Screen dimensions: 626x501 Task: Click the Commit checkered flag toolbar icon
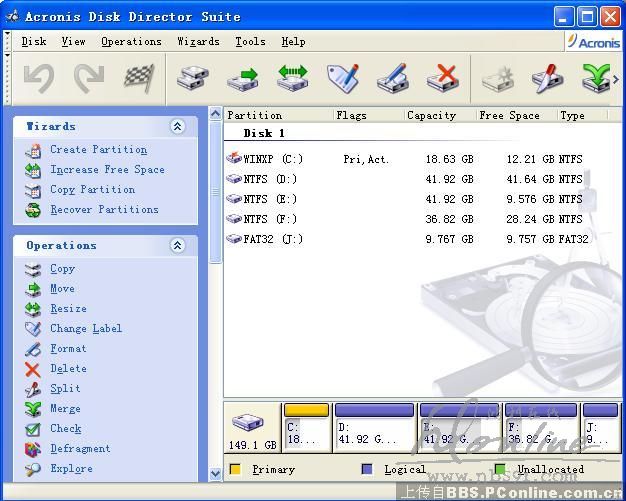click(x=139, y=78)
